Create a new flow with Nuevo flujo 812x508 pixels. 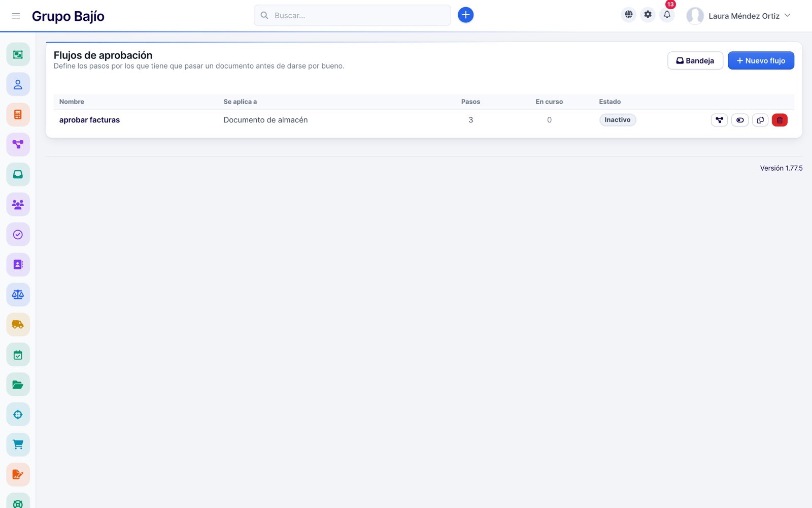761,60
